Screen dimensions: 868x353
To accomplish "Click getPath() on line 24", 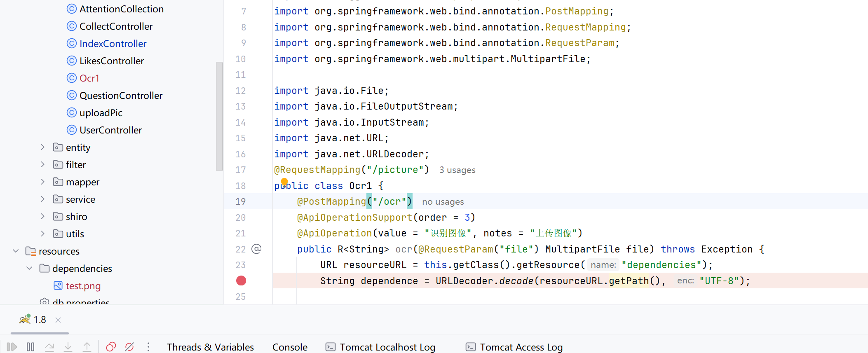I will click(x=635, y=281).
